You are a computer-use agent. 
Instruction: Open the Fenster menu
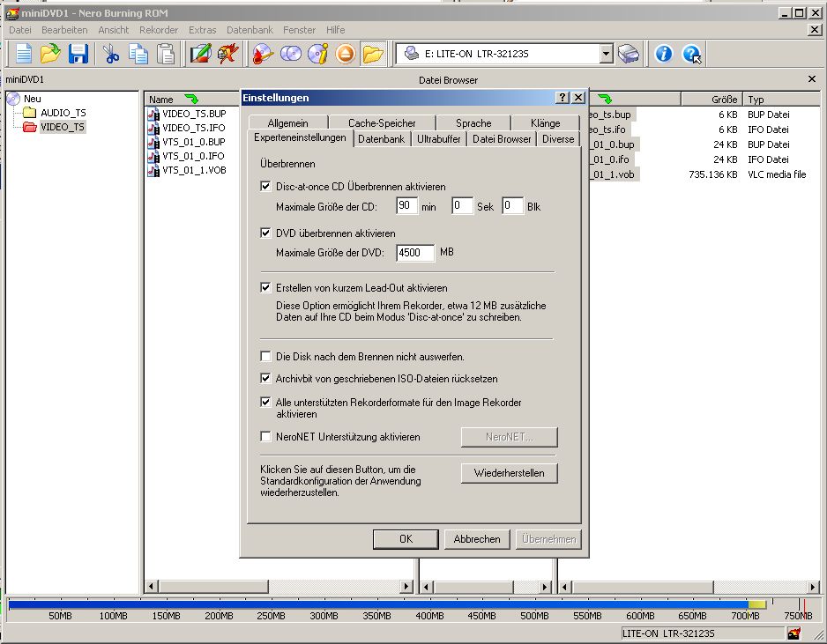tap(299, 30)
